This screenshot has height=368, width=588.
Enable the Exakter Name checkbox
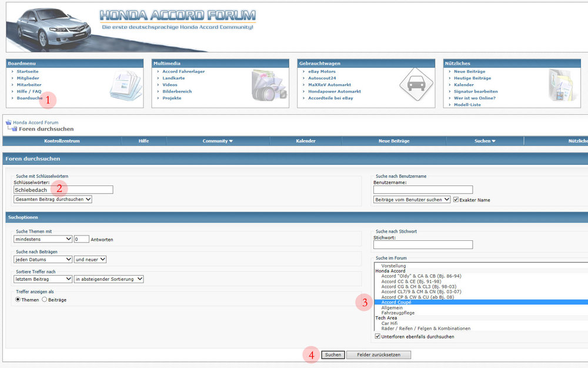[456, 200]
